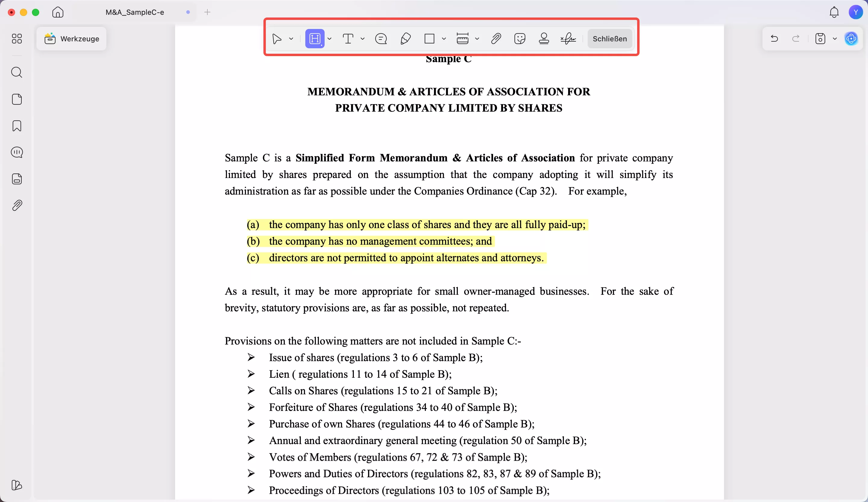
Task: Select the sticky note comment tool
Action: pos(381,39)
